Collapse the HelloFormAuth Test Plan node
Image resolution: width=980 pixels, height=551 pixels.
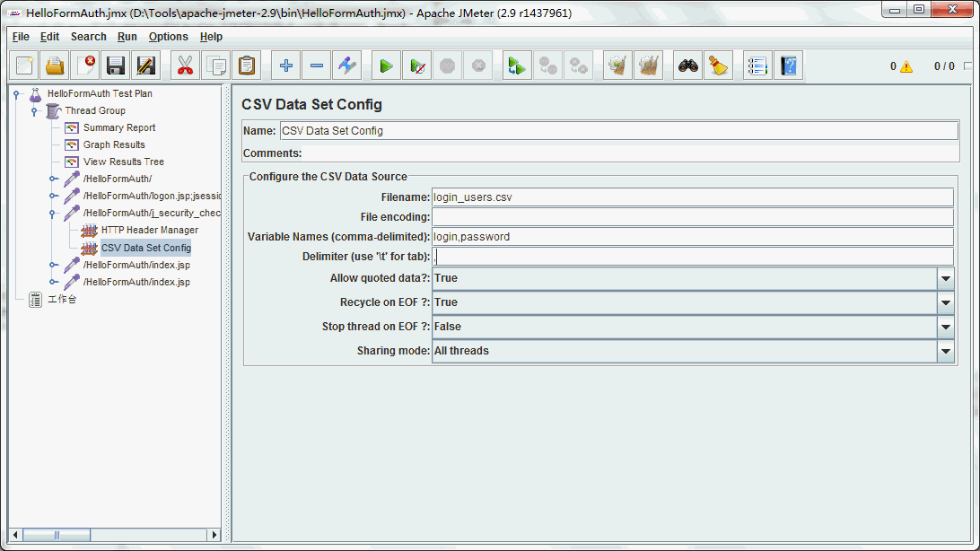point(17,93)
